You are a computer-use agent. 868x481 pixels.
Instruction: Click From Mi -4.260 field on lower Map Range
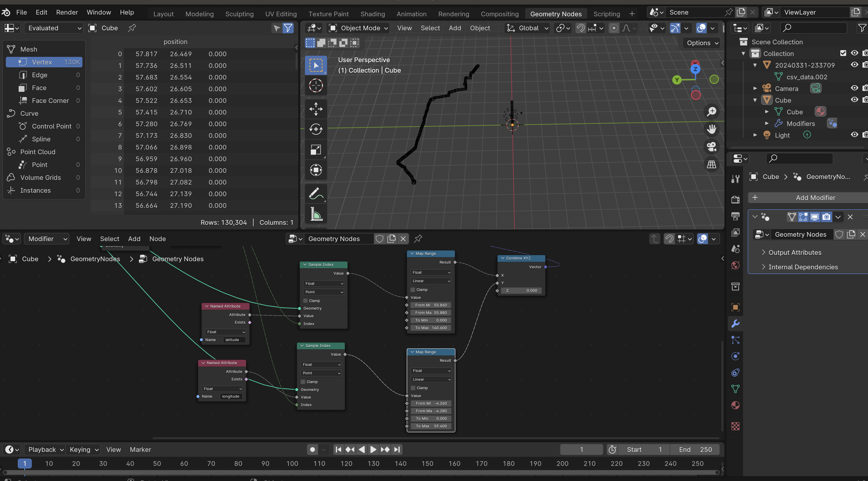pos(431,403)
